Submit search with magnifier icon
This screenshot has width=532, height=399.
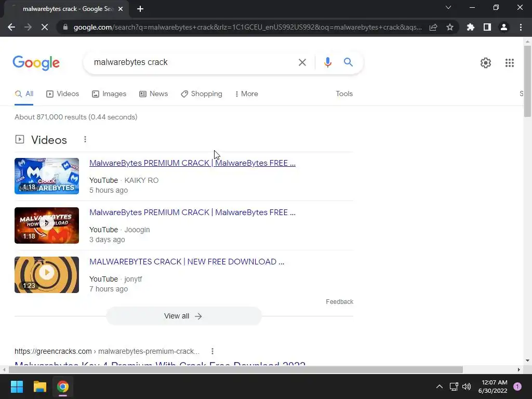[x=348, y=62]
